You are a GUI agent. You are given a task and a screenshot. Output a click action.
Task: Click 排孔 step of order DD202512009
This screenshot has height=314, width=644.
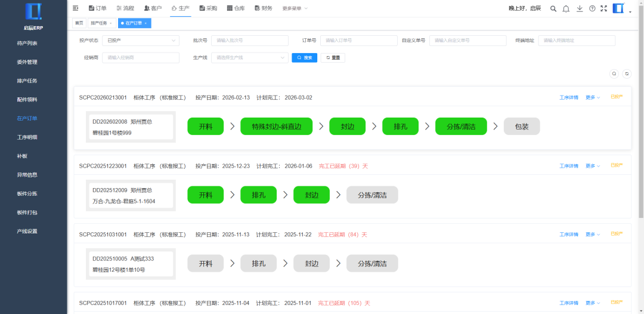[258, 195]
